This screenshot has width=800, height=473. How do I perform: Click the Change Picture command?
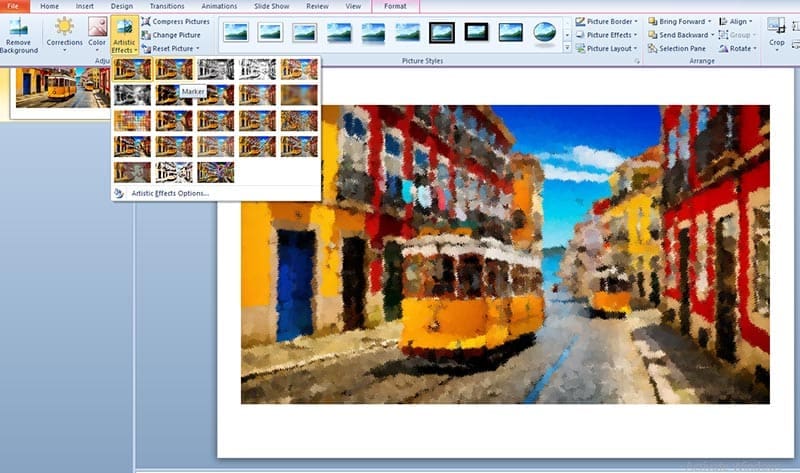click(x=175, y=35)
